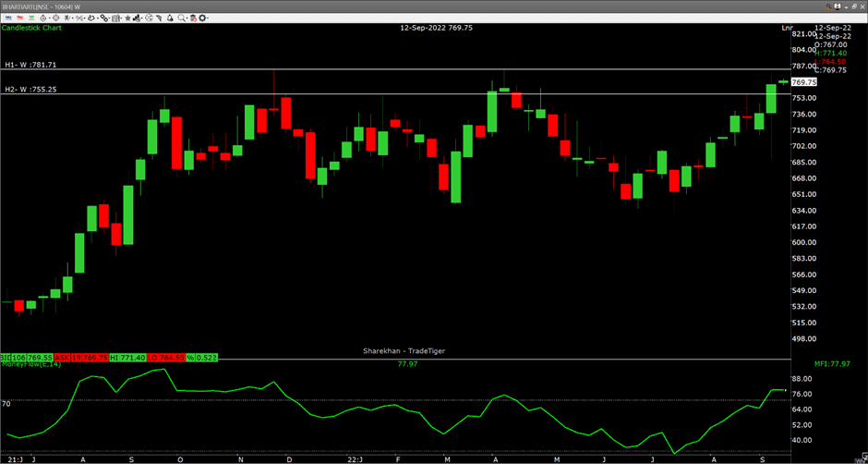
Task: Click the crosshair target tool icon
Action: tap(55, 18)
